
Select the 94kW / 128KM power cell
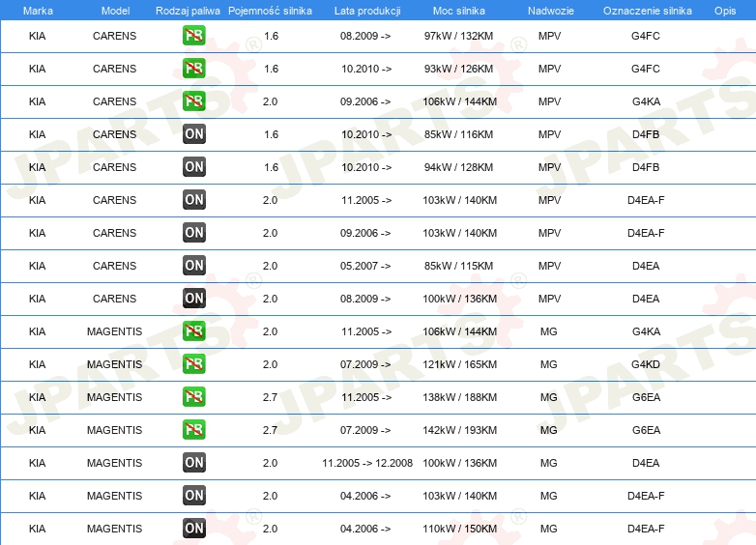coord(458,167)
